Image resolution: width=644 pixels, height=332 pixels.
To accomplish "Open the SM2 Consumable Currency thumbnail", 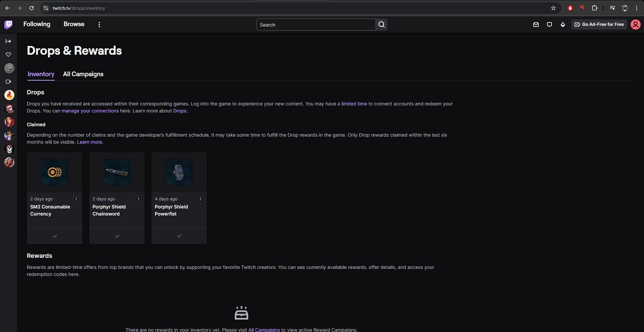I will click(x=55, y=172).
